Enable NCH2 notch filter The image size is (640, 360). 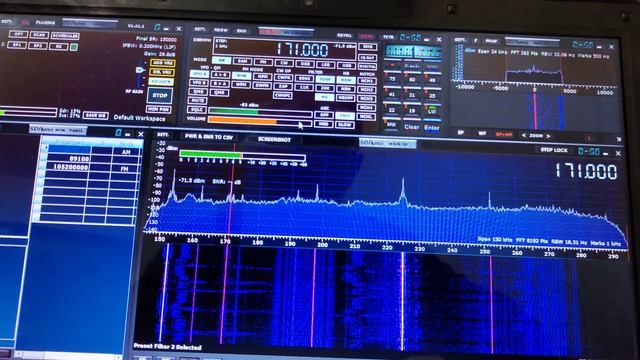tap(366, 89)
